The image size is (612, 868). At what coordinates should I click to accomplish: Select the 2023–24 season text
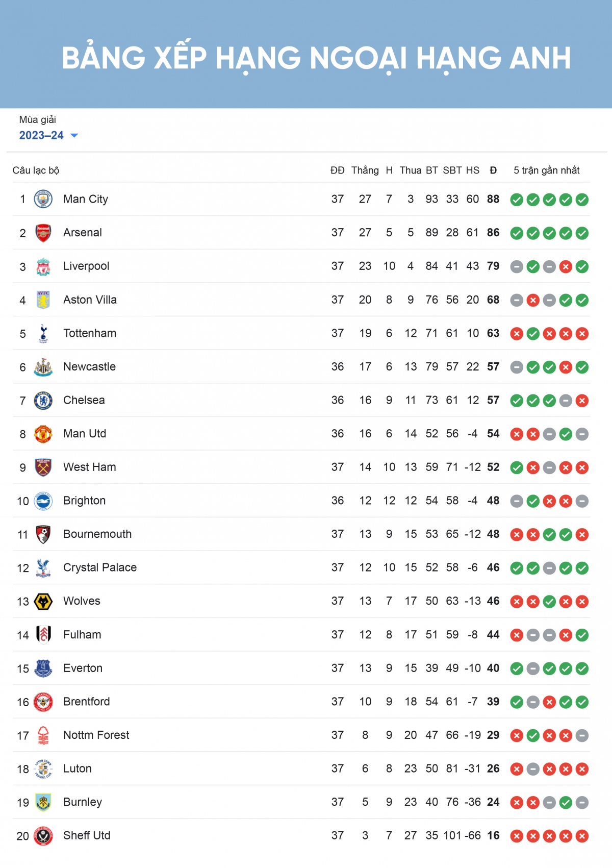41,135
